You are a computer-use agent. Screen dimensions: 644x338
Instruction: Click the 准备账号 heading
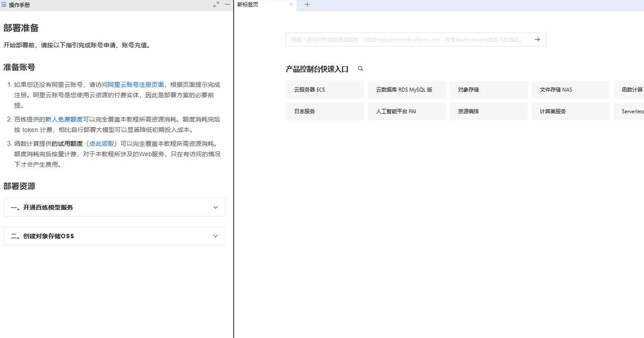coord(19,67)
